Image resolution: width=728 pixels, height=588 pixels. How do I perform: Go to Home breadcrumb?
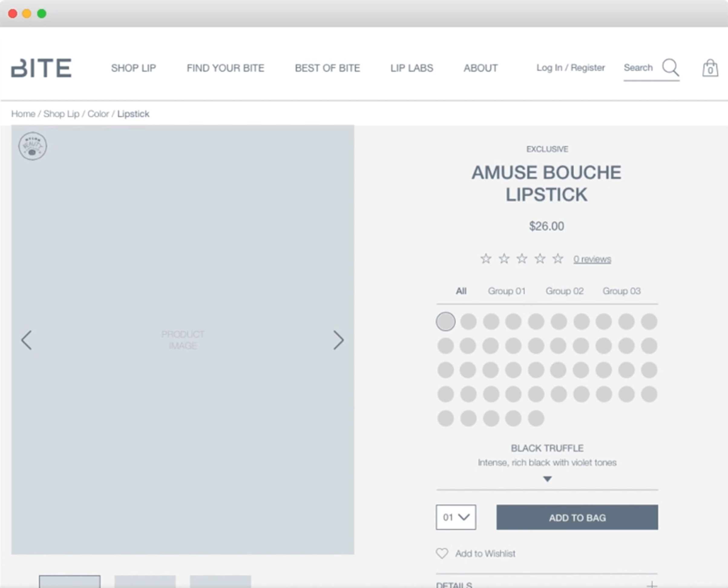tap(23, 114)
